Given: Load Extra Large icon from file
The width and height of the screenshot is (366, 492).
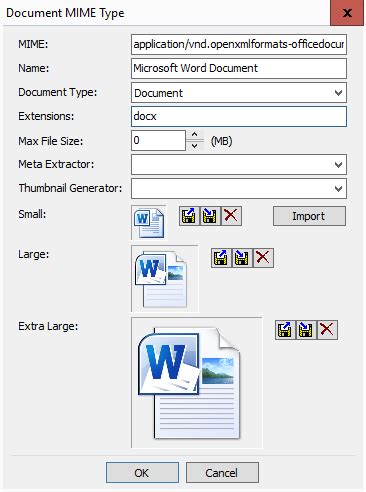Looking at the screenshot, I should (x=285, y=330).
